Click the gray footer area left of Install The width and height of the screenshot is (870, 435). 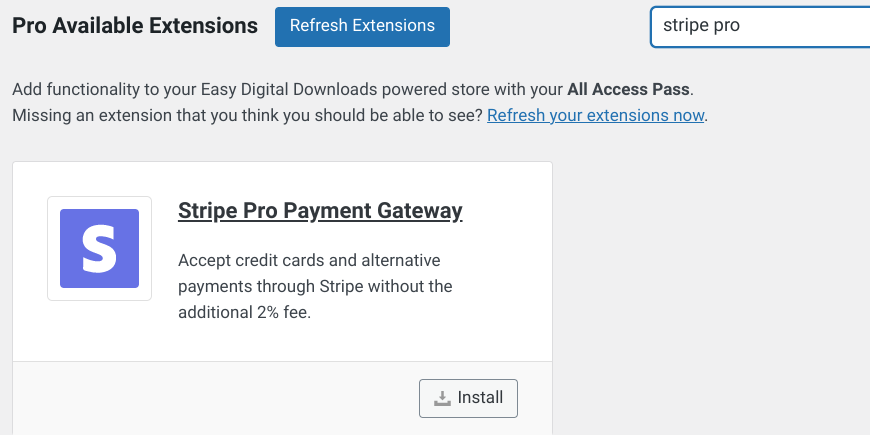216,398
